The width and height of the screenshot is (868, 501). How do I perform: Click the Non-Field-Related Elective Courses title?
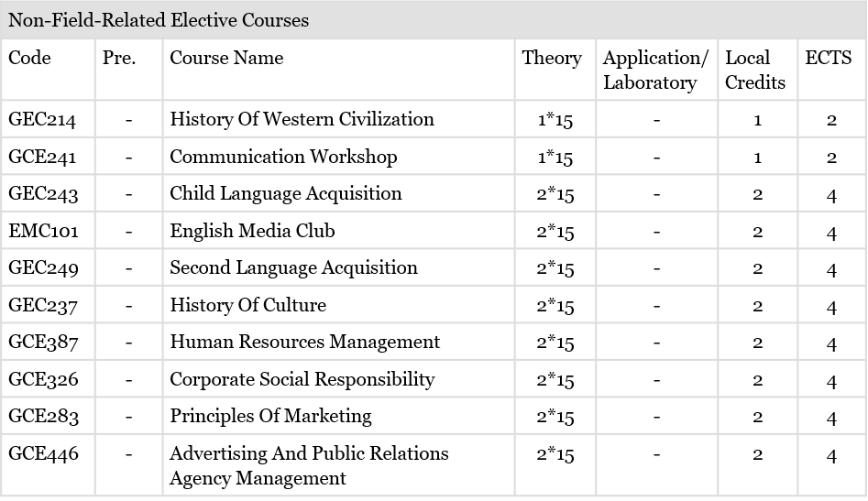[x=159, y=20]
